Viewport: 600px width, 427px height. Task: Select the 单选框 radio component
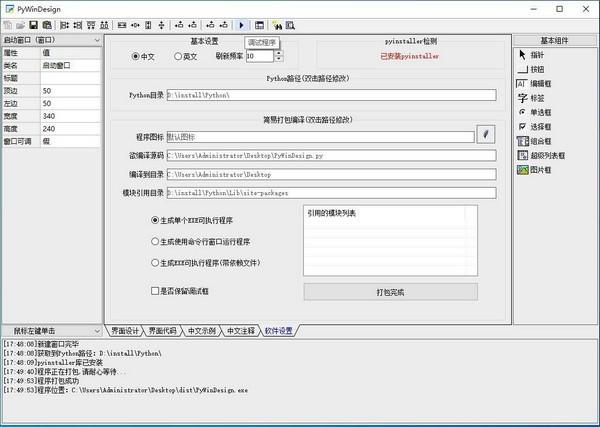click(x=534, y=112)
